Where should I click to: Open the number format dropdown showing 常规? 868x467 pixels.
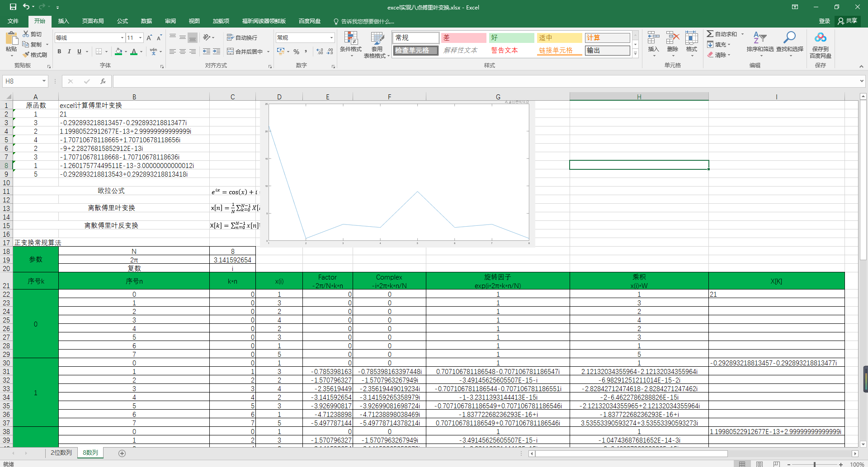pos(332,38)
